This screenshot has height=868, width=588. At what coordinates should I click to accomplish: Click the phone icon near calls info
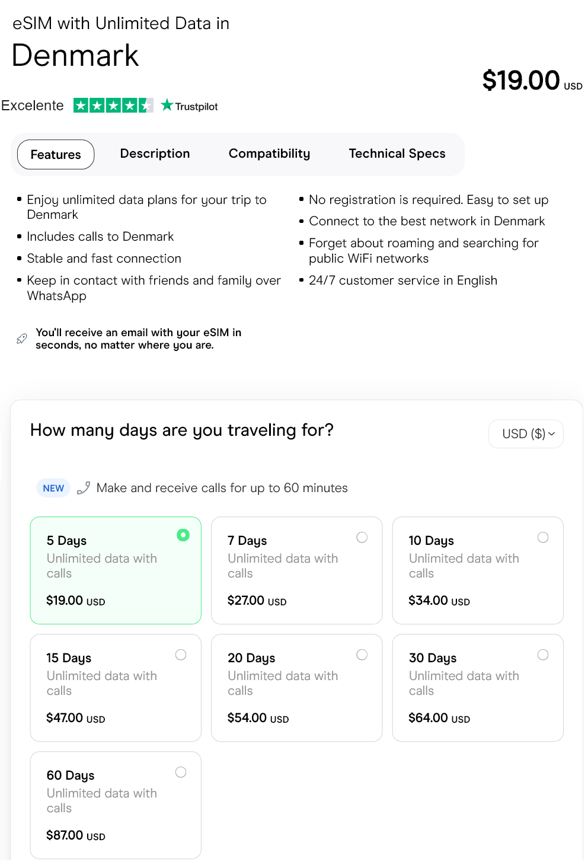84,488
